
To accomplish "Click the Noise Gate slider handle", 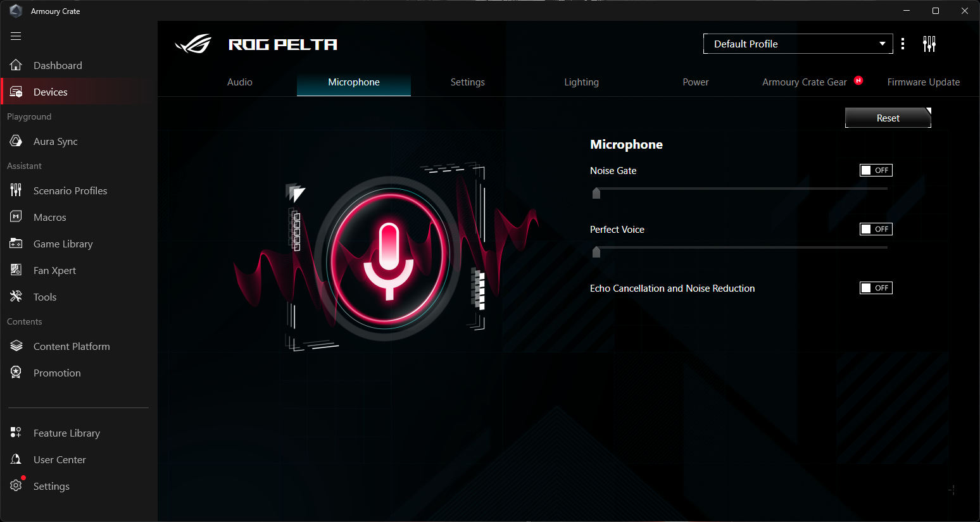I will (x=596, y=193).
